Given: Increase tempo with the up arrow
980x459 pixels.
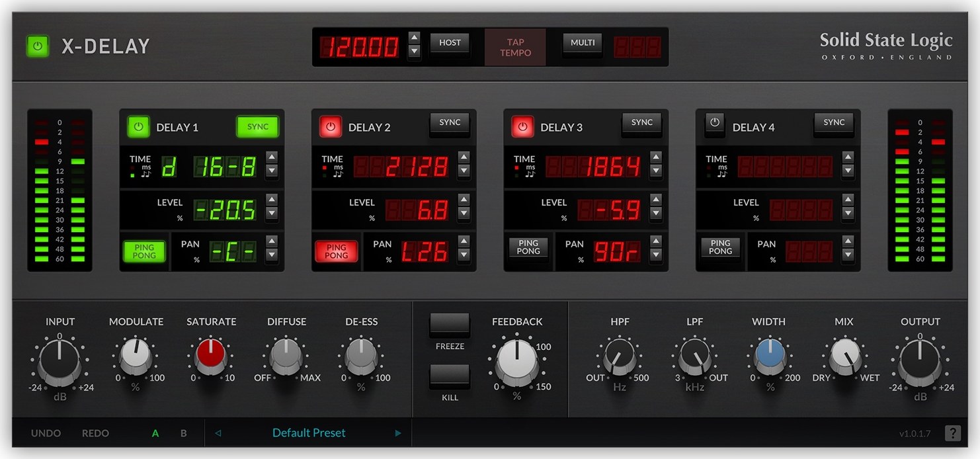Looking at the screenshot, I should point(415,37).
